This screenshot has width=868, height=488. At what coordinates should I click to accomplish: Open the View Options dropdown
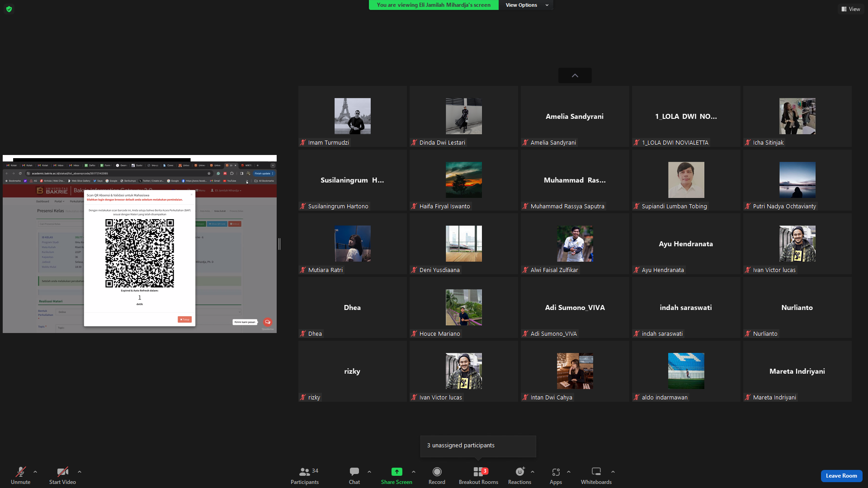tap(526, 5)
